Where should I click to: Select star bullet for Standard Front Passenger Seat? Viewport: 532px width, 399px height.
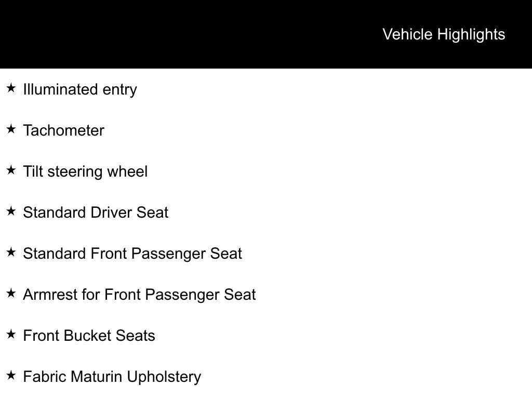coord(11,252)
